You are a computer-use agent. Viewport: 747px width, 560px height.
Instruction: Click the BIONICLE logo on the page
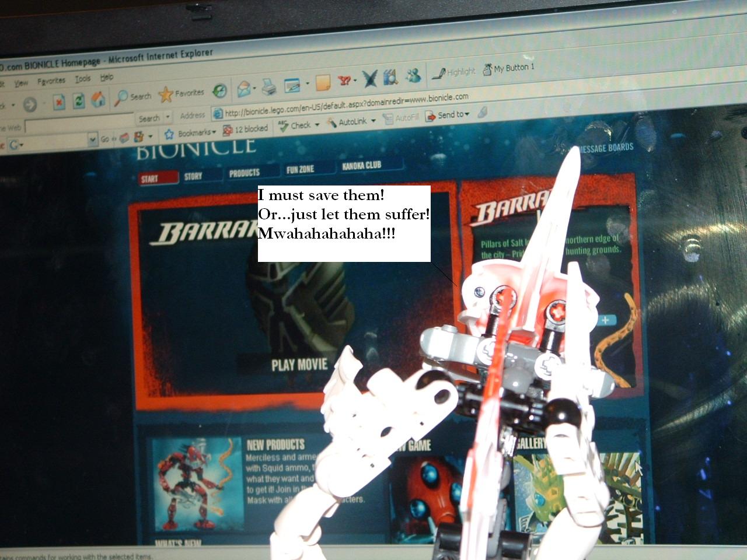coord(196,148)
